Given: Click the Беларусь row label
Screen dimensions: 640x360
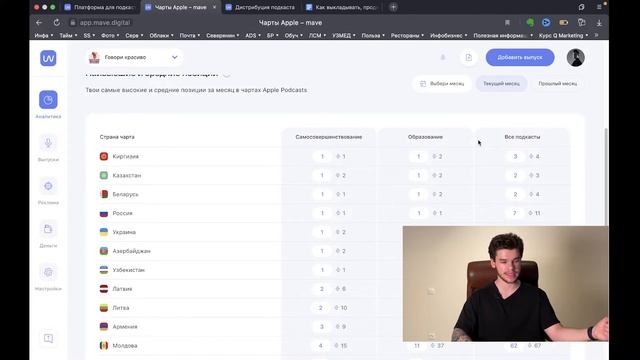Looking at the screenshot, I should (x=125, y=194).
